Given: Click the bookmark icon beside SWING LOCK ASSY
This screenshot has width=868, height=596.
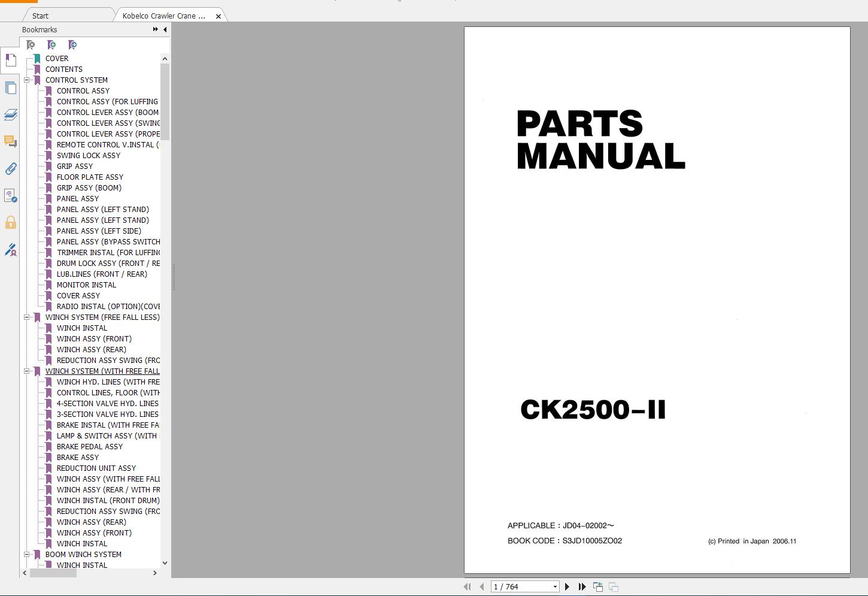Looking at the screenshot, I should pyautogui.click(x=49, y=156).
